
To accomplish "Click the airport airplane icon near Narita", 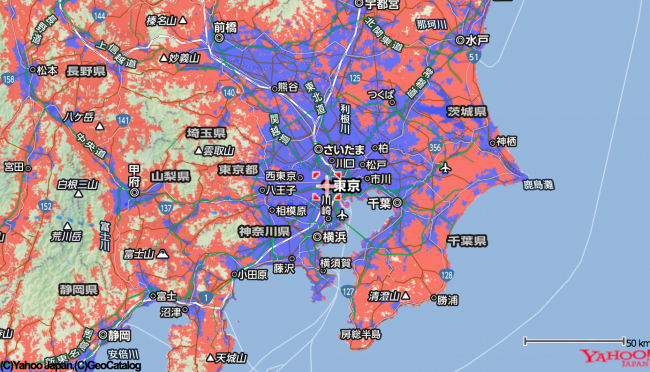I will pyautogui.click(x=445, y=168).
